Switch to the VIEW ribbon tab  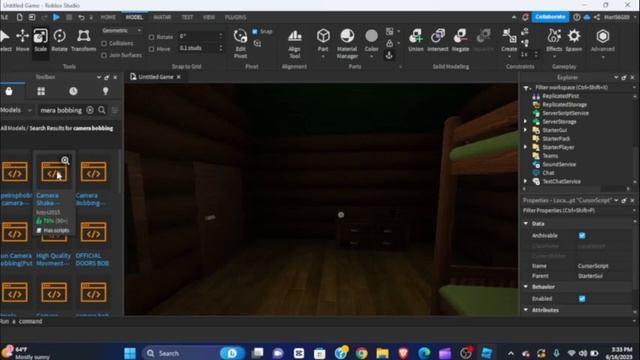click(x=209, y=17)
